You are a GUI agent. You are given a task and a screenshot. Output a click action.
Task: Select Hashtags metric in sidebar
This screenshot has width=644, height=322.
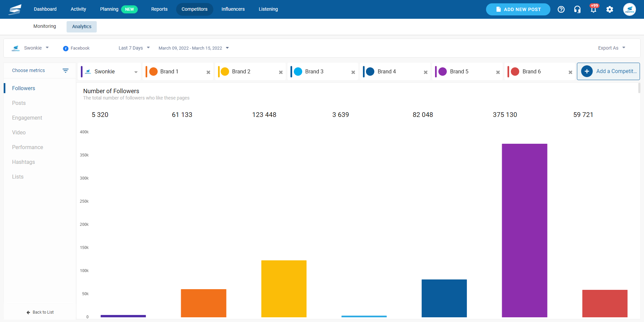click(23, 162)
